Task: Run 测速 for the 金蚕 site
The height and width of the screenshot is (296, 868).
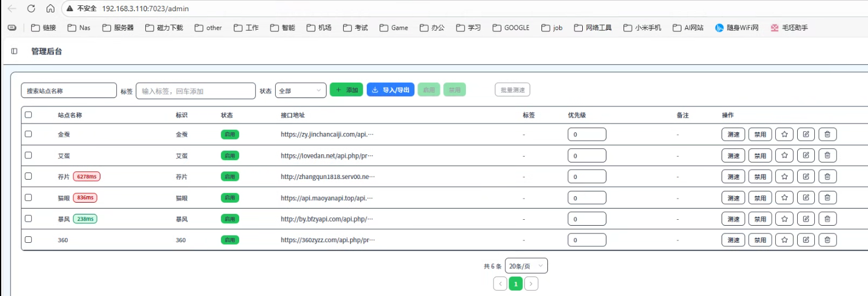Action: (x=733, y=134)
